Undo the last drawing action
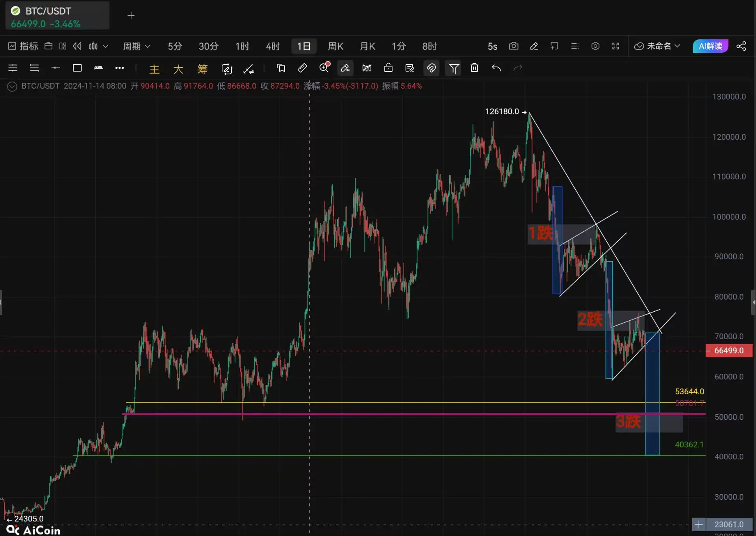Viewport: 756px width, 536px height. pyautogui.click(x=496, y=68)
